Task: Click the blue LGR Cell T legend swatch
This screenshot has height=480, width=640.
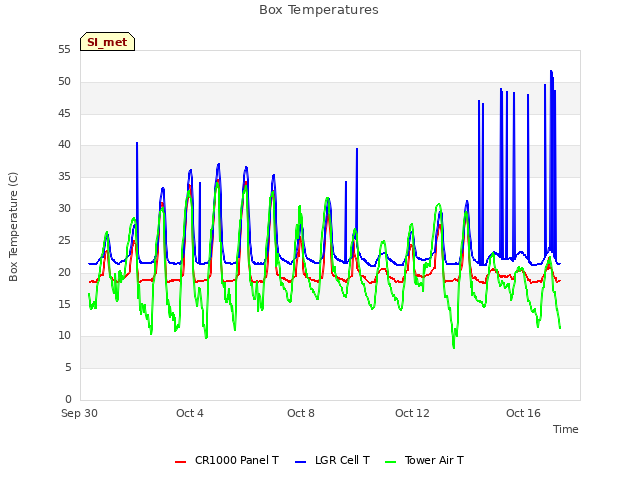Action: click(300, 462)
